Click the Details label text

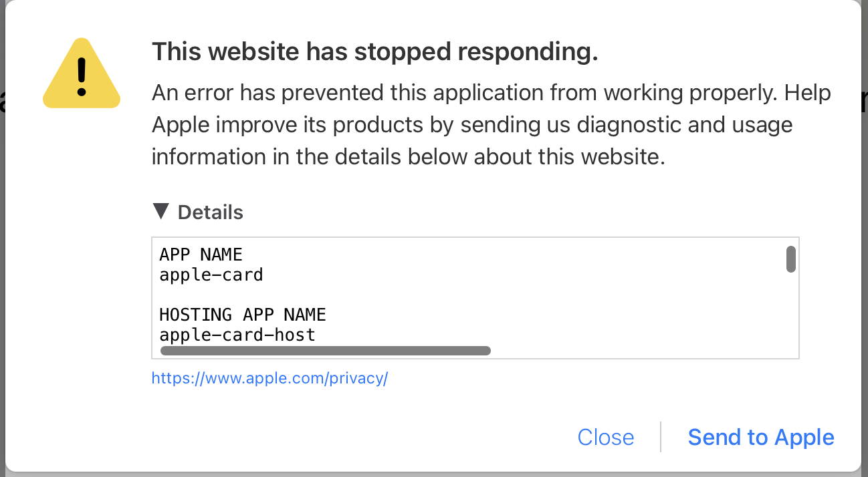click(210, 212)
